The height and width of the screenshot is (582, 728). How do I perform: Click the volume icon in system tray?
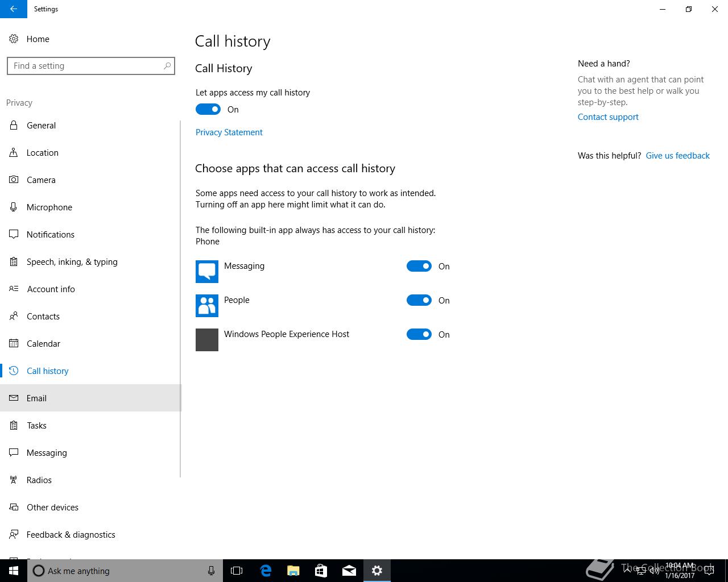(x=655, y=571)
